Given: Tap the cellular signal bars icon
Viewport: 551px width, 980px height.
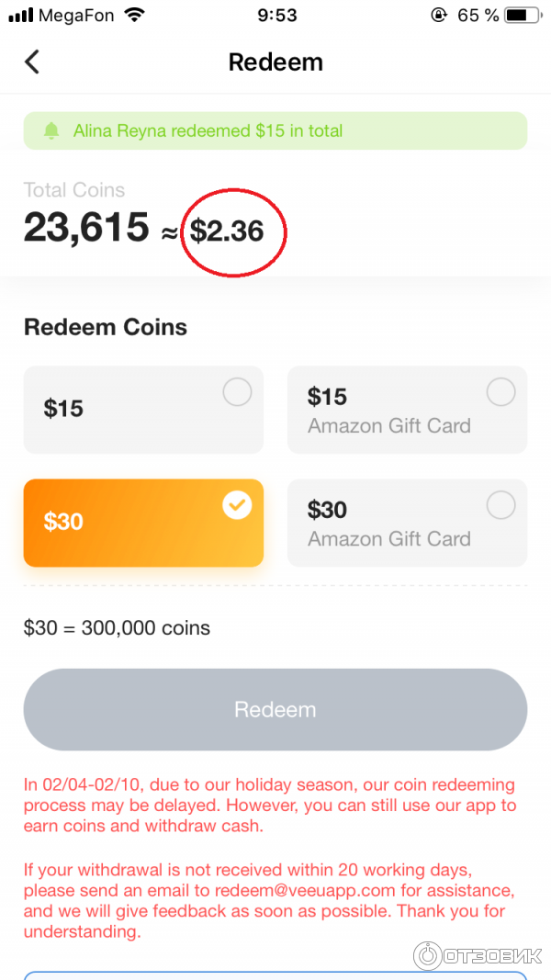Looking at the screenshot, I should coord(20,16).
